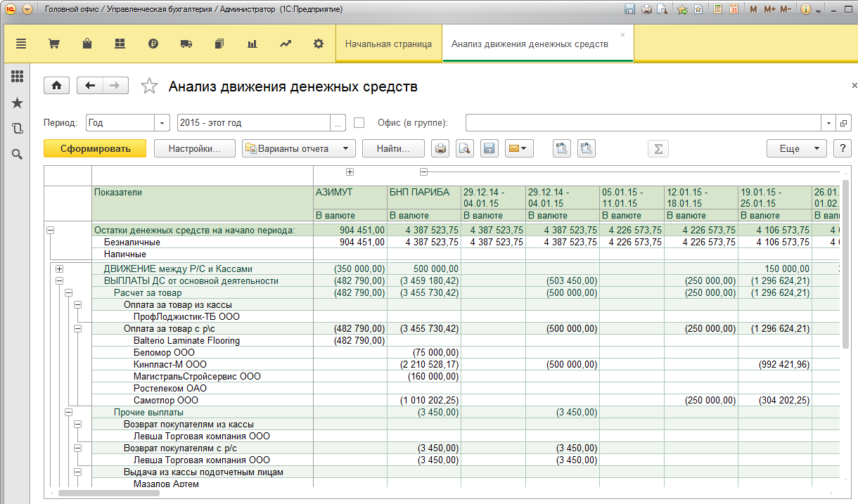The height and width of the screenshot is (504, 858).
Task: Toggle the Офис (в группе) checkbox
Action: pyautogui.click(x=359, y=122)
